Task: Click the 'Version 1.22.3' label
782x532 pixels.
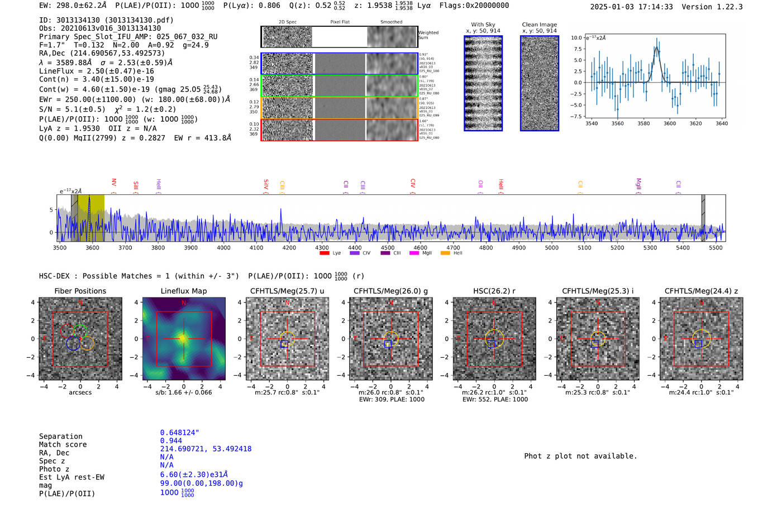Action: [x=712, y=7]
